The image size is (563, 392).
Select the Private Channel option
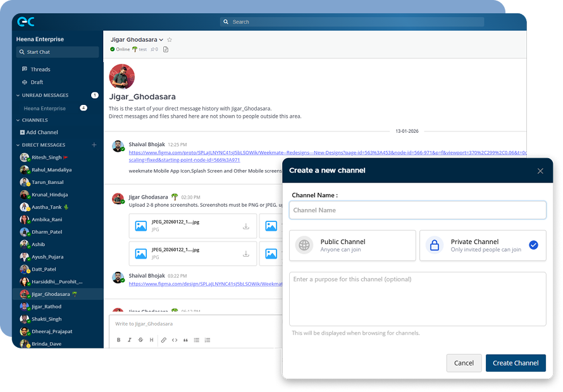[482, 245]
